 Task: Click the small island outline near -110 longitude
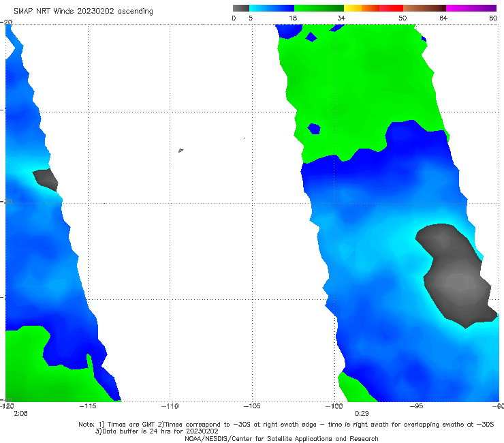point(180,150)
